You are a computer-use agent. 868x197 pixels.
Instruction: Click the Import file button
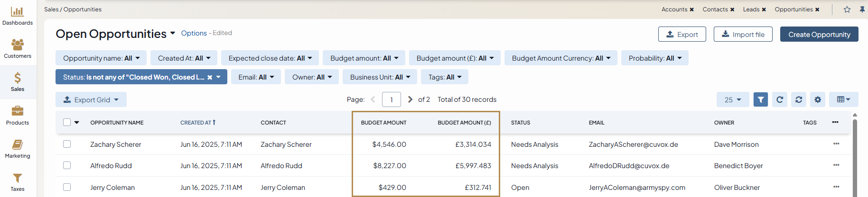point(743,34)
